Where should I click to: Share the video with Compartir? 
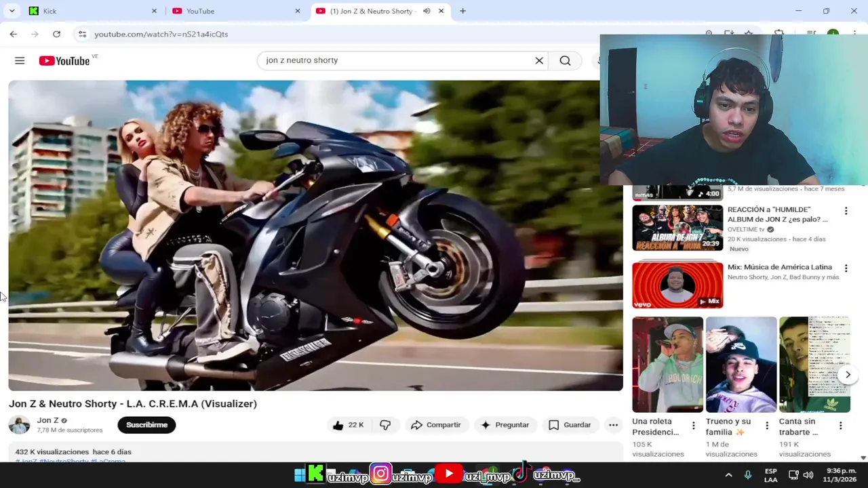click(435, 425)
